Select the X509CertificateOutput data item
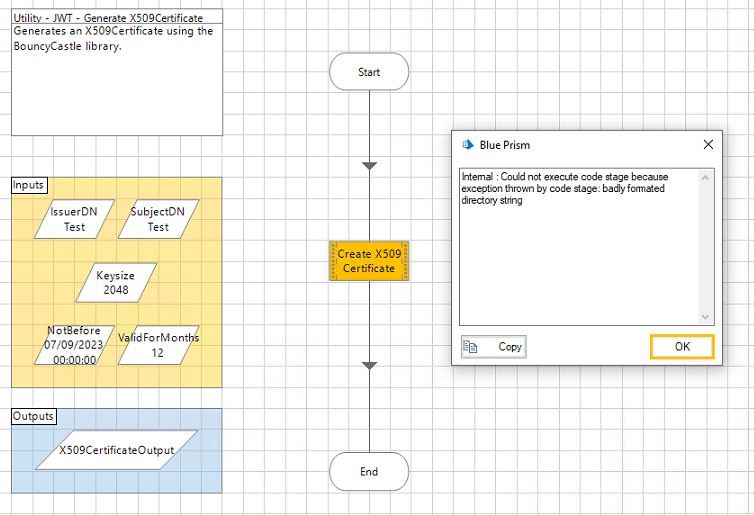This screenshot has width=754, height=515. [116, 450]
